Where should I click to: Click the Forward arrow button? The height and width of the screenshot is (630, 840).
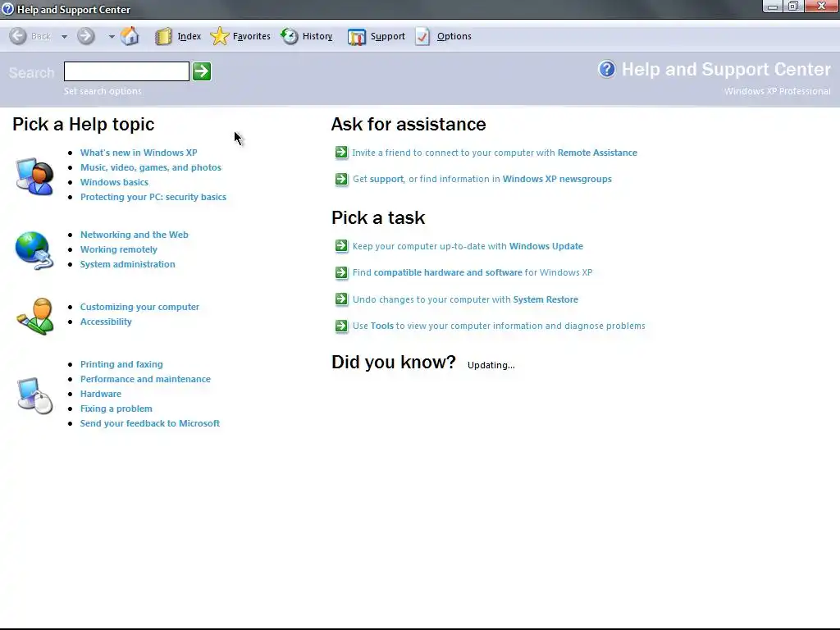click(85, 36)
